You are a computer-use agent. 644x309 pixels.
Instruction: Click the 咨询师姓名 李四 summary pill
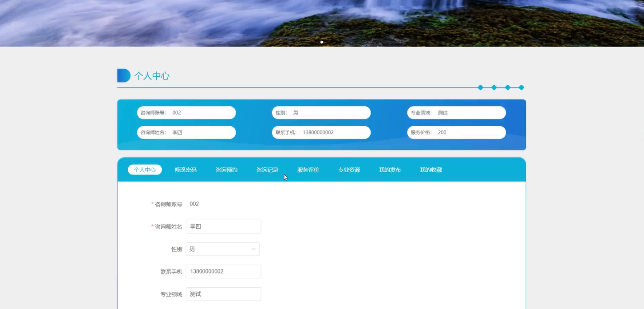186,132
